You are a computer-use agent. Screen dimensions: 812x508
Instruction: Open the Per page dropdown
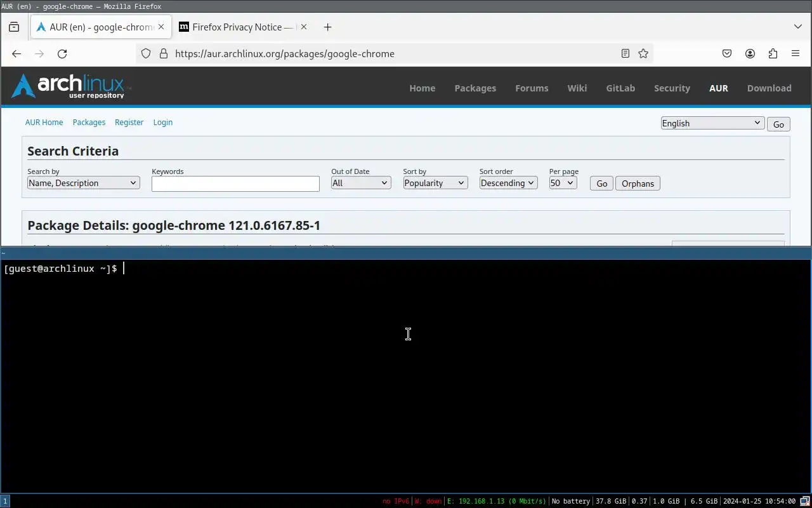tap(563, 183)
